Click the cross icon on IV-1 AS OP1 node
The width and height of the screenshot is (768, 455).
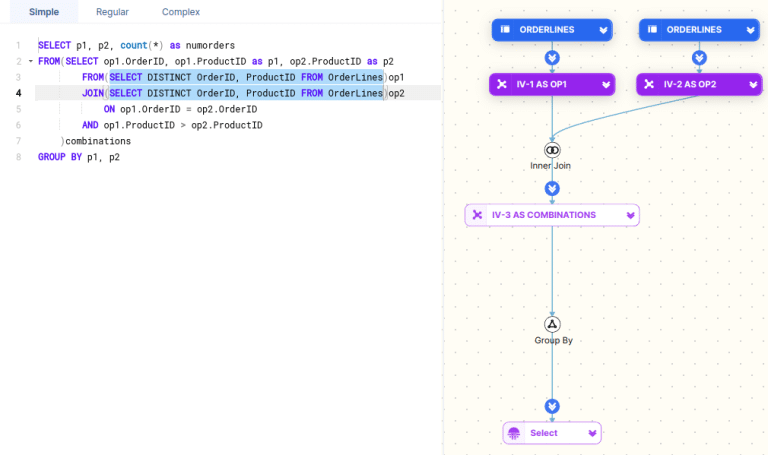coord(502,85)
